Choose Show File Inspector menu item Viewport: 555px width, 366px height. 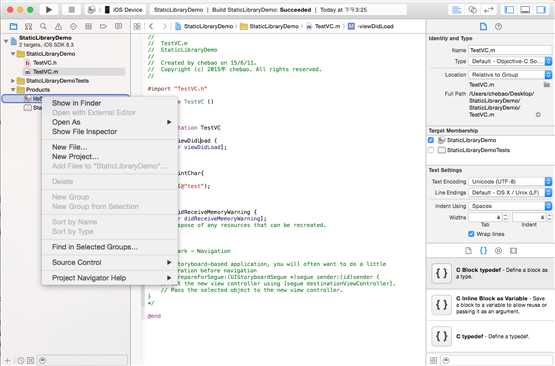[110, 132]
